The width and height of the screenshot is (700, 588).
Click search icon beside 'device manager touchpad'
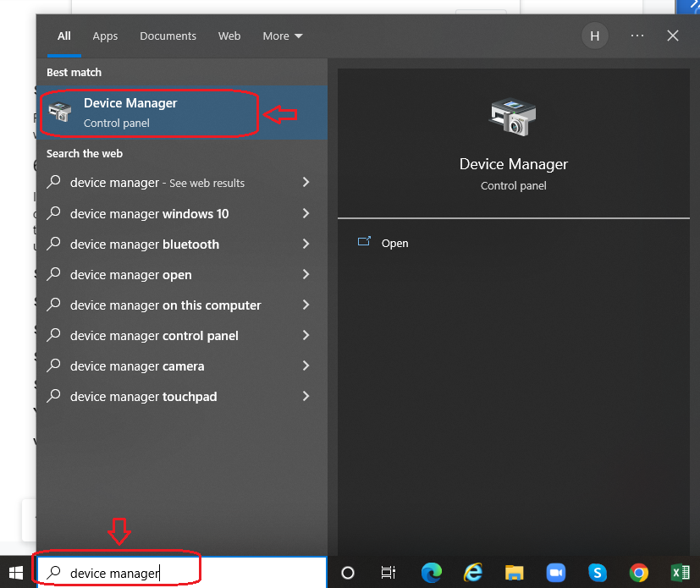pos(53,396)
